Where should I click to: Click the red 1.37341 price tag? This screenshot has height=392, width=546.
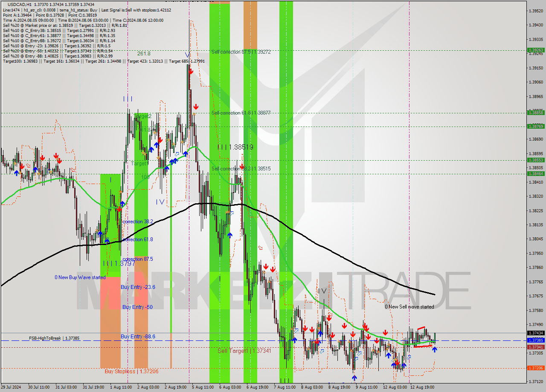point(536,347)
